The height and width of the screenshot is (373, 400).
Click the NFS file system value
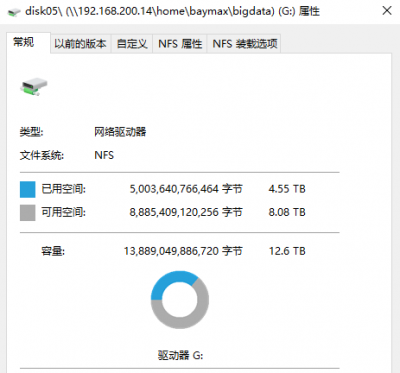click(104, 155)
